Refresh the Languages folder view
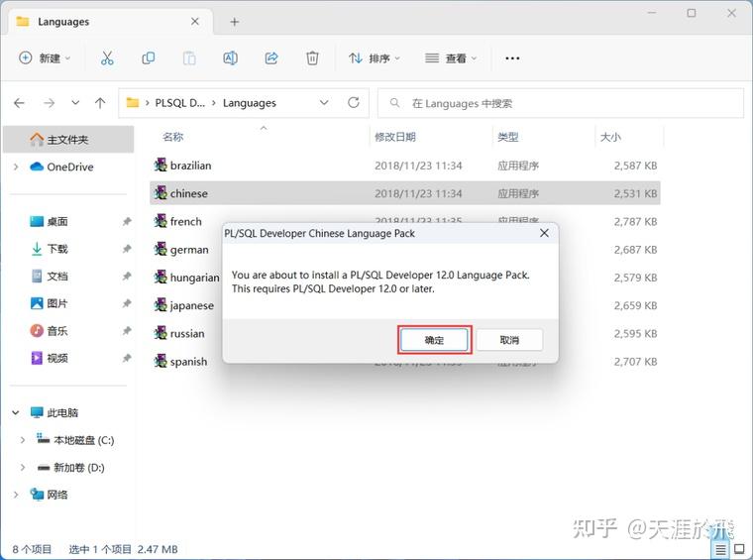The image size is (753, 560). coord(354,102)
